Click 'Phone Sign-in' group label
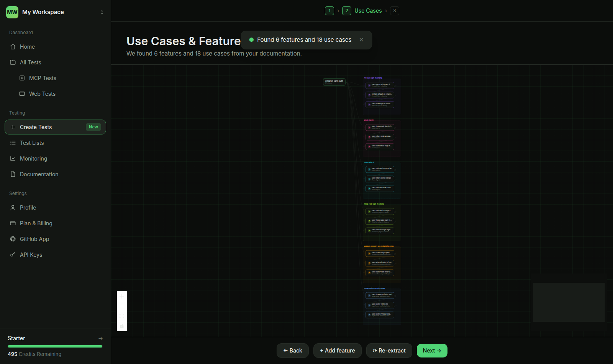Image resolution: width=613 pixels, height=364 pixels. coord(369,162)
